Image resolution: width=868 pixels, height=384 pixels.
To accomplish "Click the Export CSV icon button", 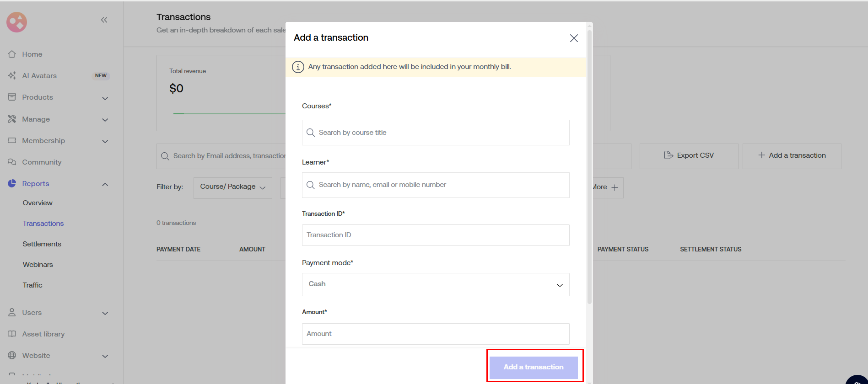I will tap(689, 155).
